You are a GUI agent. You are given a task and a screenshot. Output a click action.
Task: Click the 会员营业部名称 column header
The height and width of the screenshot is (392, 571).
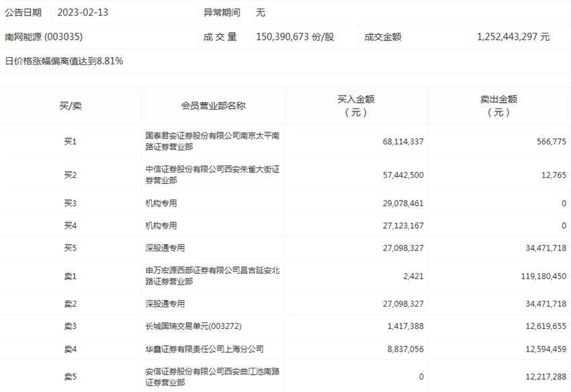[x=214, y=106]
